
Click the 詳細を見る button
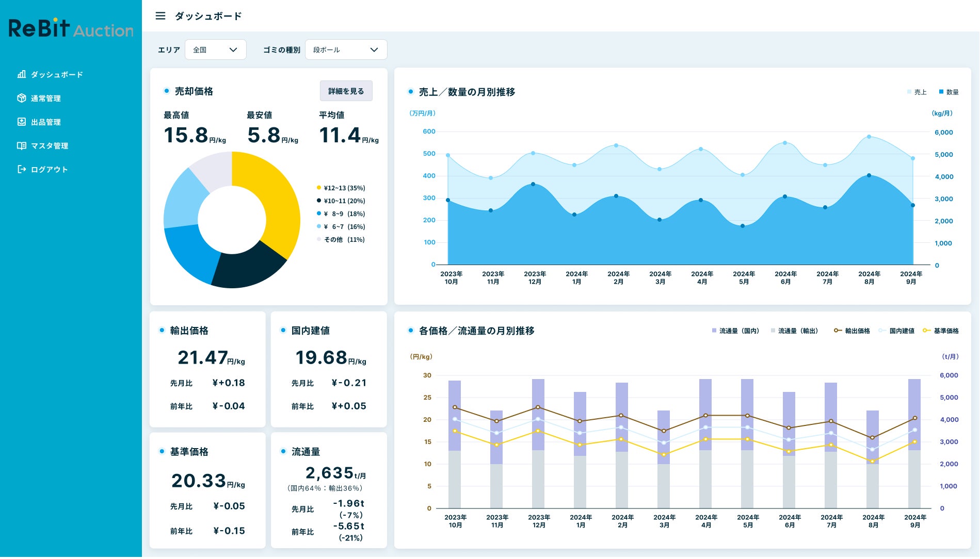pos(346,91)
